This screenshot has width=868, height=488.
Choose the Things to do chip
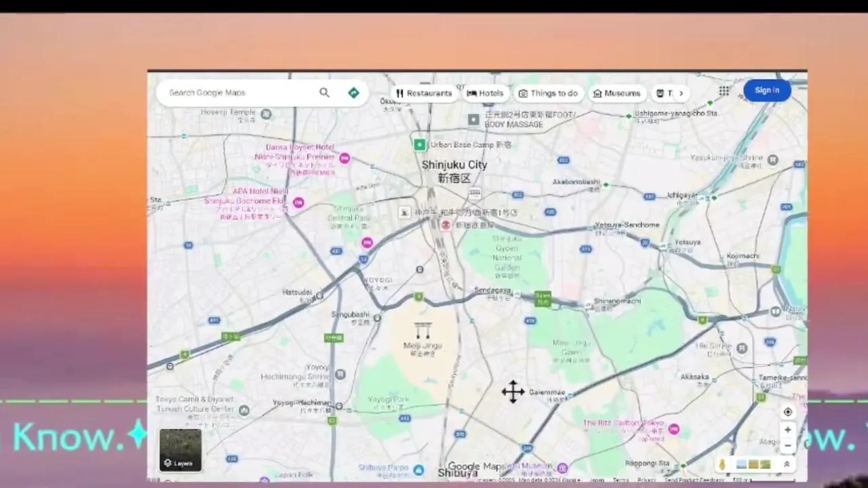point(548,94)
